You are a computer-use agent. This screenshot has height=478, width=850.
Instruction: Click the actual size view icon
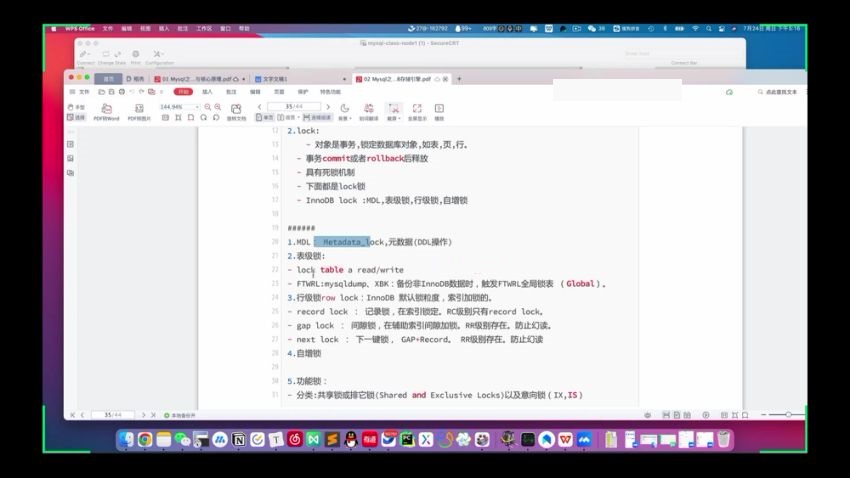pos(165,117)
